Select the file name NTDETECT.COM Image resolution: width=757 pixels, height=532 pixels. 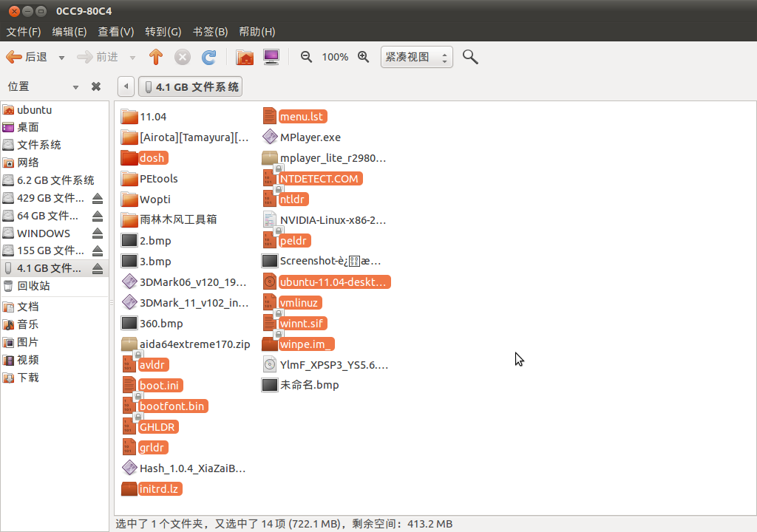pyautogui.click(x=319, y=179)
